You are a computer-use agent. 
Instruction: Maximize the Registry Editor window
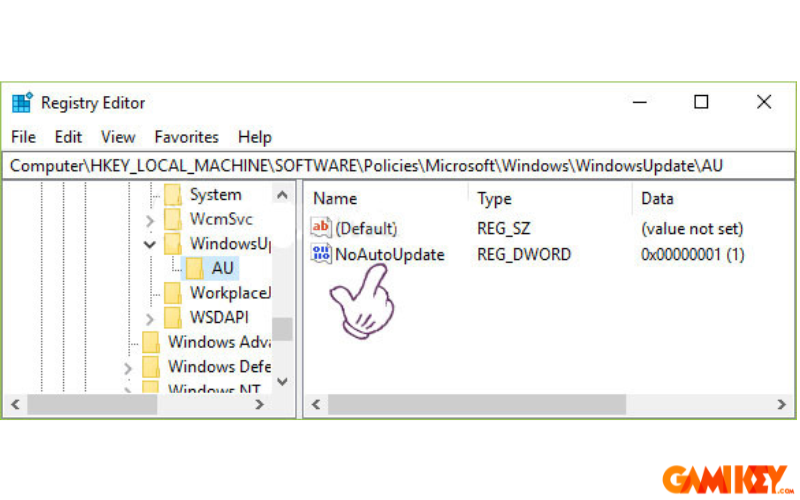(x=701, y=103)
